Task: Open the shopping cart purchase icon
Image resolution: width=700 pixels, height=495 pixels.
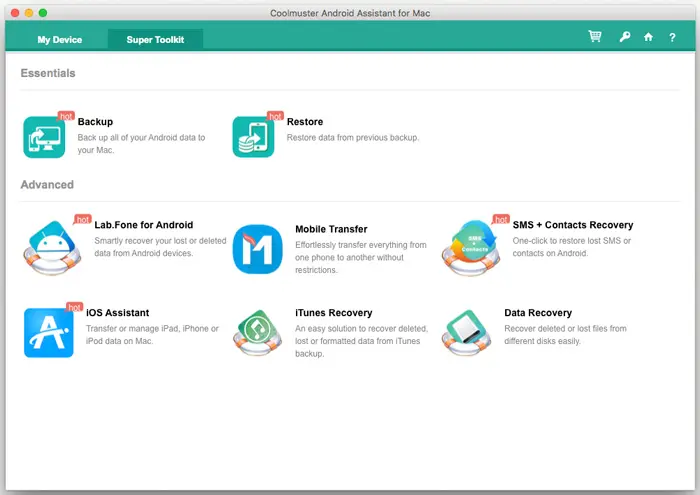Action: click(595, 36)
